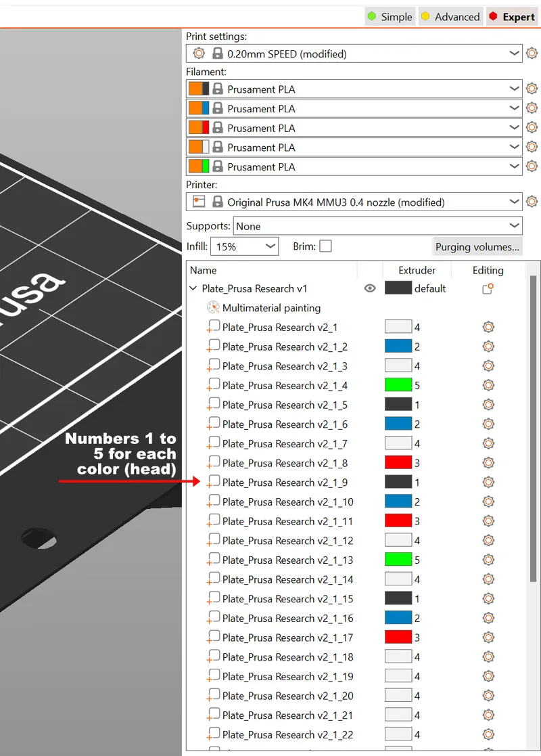This screenshot has width=541, height=756.
Task: Toggle visibility eye for Plate_Prusa Research v1
Action: (x=369, y=288)
